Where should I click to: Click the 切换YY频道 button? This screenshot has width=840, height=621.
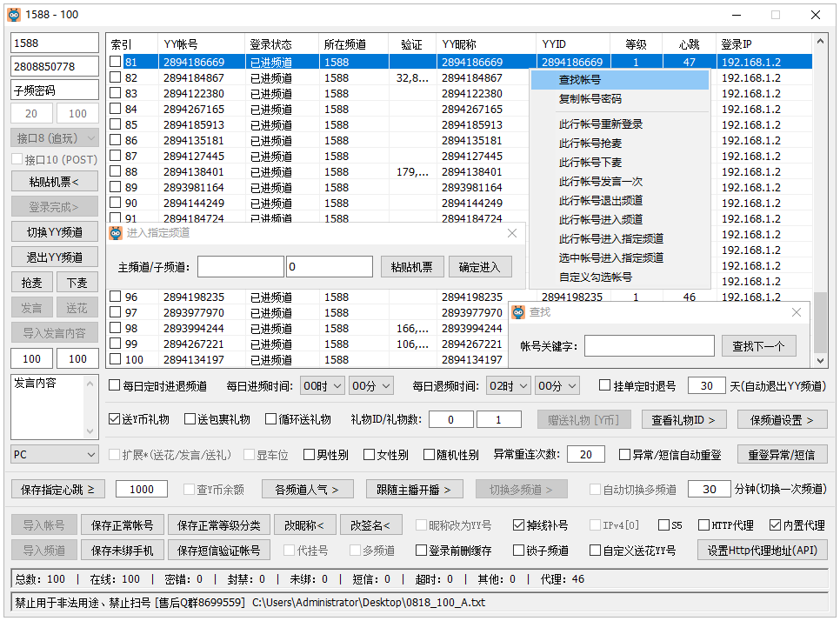[x=55, y=232]
